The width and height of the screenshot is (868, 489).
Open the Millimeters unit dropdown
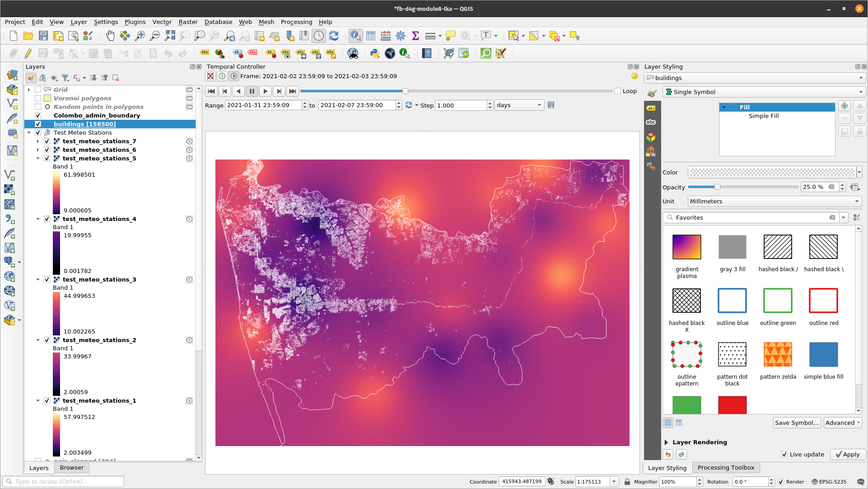[x=775, y=201]
